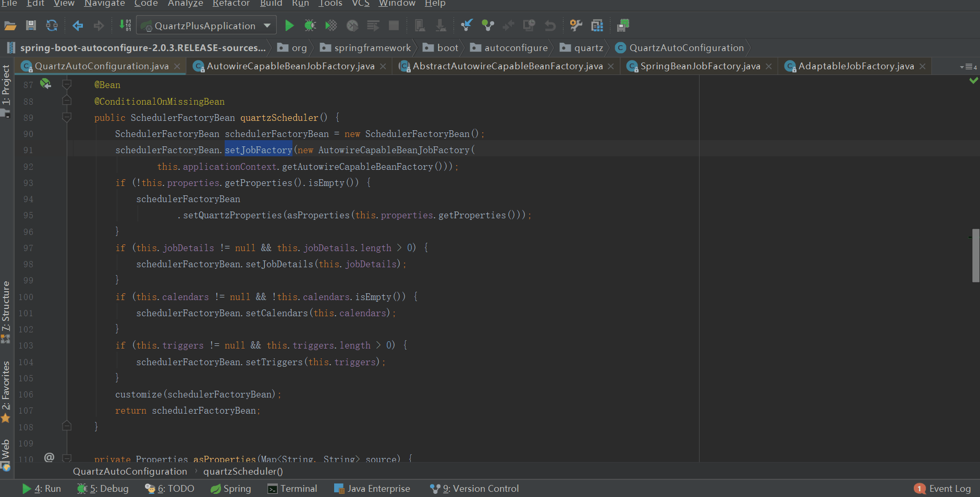Close the AdaptableJobFactory.java tab
This screenshot has height=497, width=980.
click(x=923, y=66)
